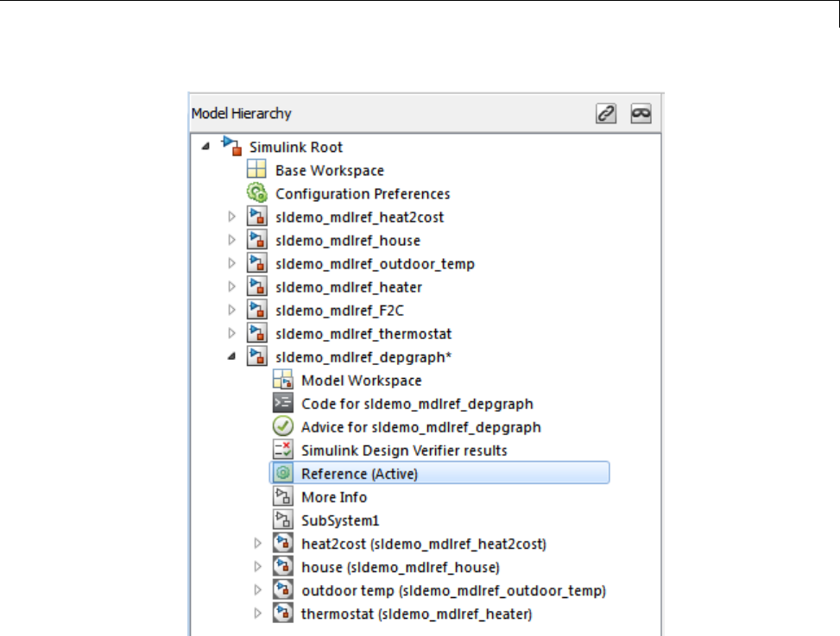Click the More Info subsystem icon
This screenshot has width=840, height=636.
[283, 497]
